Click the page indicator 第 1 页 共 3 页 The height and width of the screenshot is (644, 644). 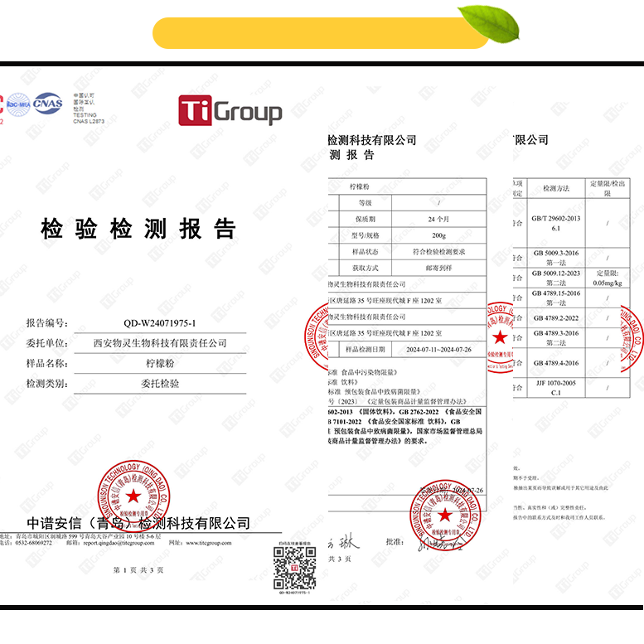tap(138, 570)
